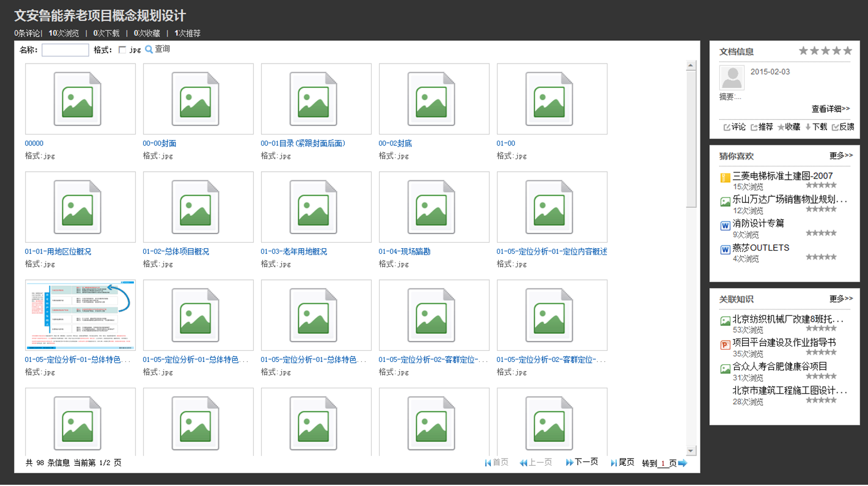Screen dimensions: 868x486
Task: Open 三菱电梯标准土建图-2007 document
Action: click(782, 176)
